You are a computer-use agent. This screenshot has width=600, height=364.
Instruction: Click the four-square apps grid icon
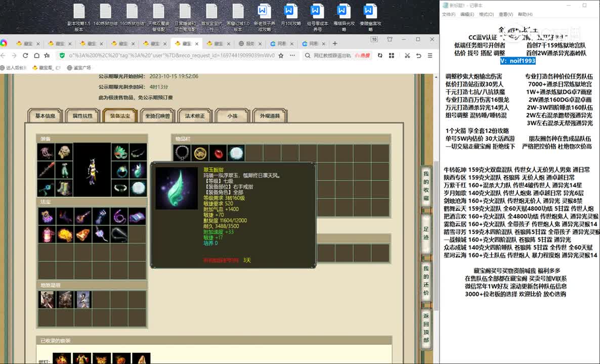tap(392, 56)
